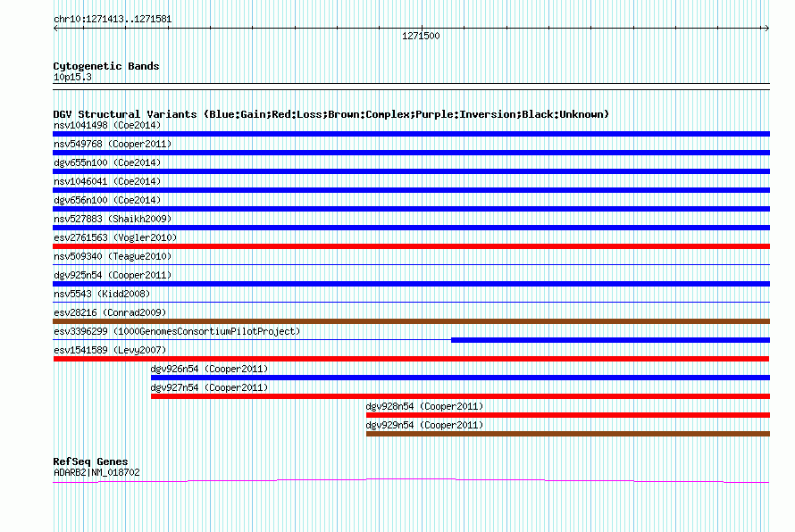
Task: Open the RefSeq Genes track title
Action: pos(90,461)
